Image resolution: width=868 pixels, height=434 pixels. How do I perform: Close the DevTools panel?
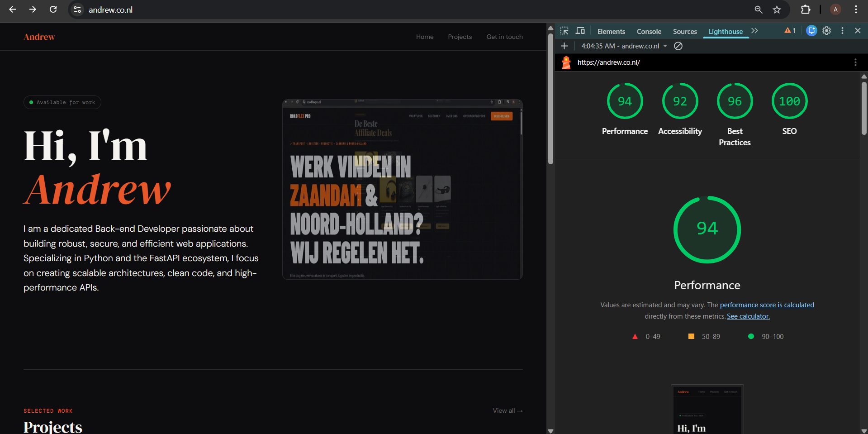point(858,31)
